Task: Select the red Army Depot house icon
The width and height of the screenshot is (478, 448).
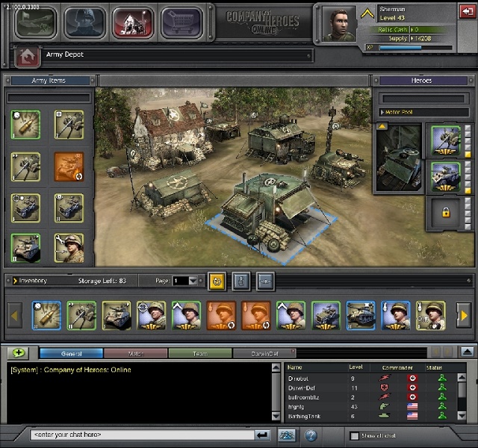Action: click(133, 23)
